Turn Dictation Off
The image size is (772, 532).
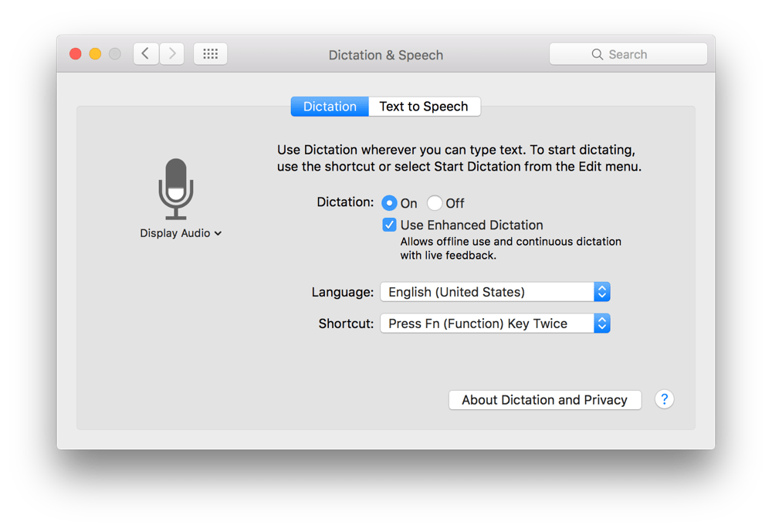[x=434, y=202]
